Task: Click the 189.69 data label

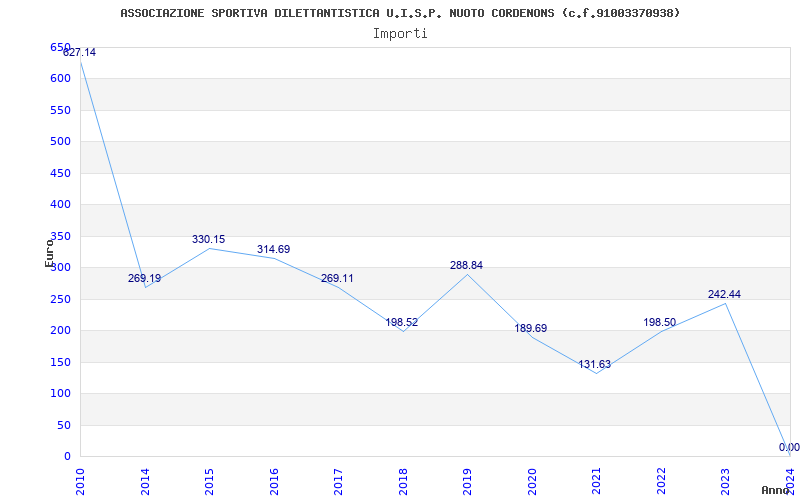Action: click(x=531, y=329)
